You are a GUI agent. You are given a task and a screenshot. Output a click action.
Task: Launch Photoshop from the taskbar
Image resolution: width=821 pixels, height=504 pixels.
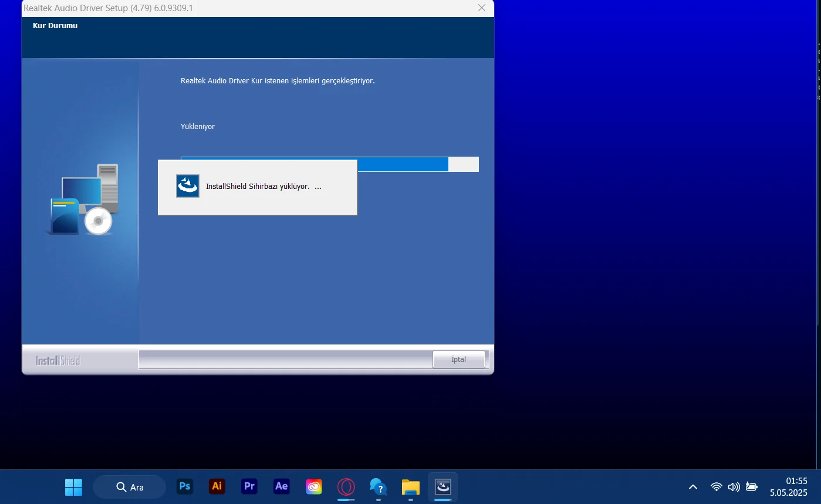185,486
